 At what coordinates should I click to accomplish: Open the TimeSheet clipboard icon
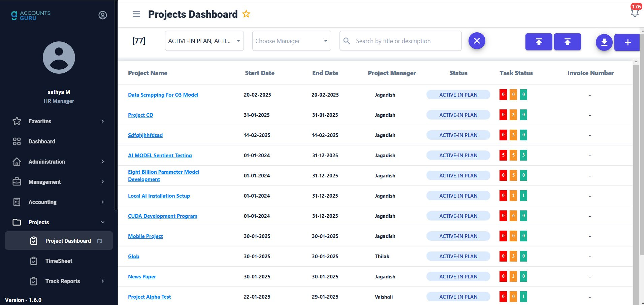point(34,261)
